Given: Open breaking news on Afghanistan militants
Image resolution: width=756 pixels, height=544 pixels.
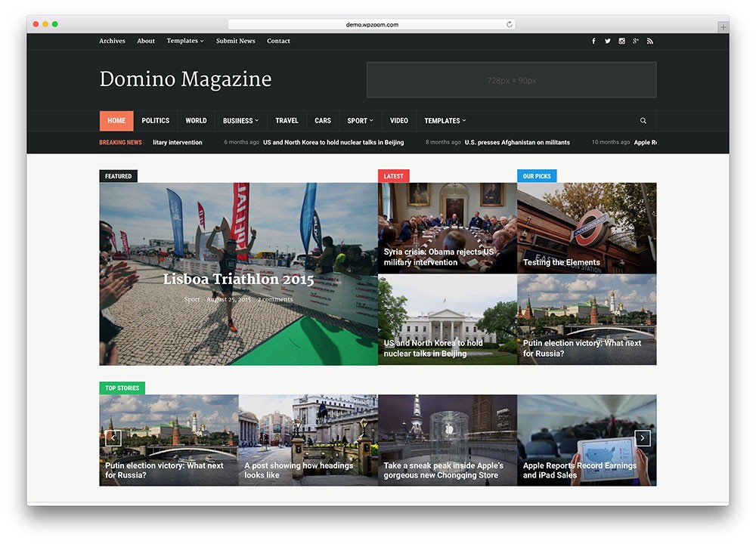Looking at the screenshot, I should point(517,142).
